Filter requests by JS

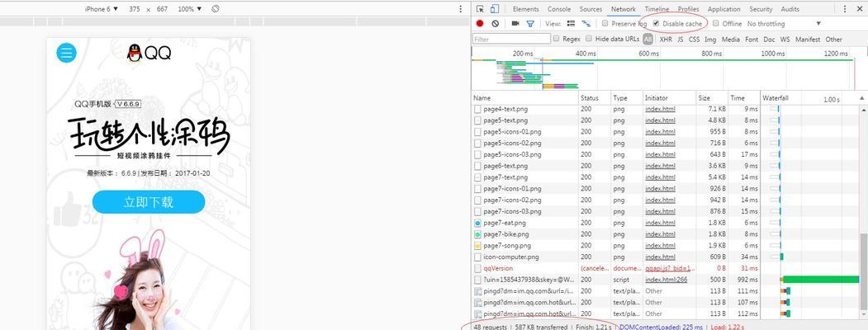tap(681, 40)
